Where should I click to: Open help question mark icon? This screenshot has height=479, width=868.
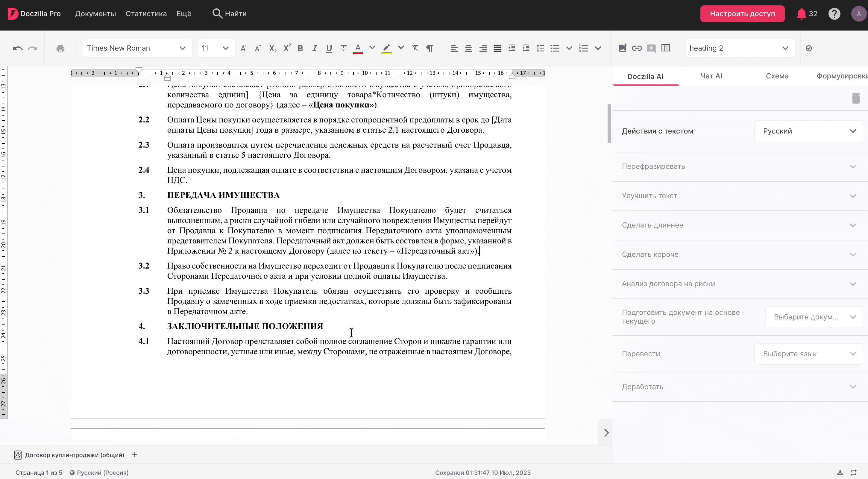(x=834, y=14)
